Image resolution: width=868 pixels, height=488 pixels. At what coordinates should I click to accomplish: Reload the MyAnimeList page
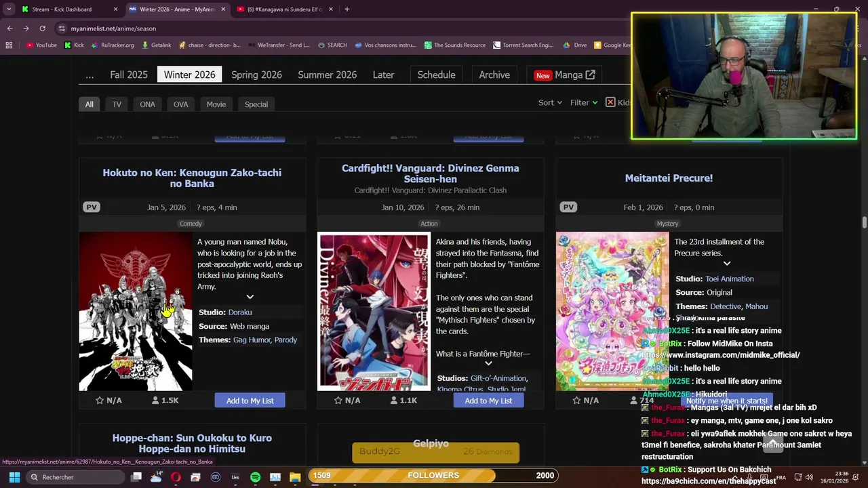[42, 28]
